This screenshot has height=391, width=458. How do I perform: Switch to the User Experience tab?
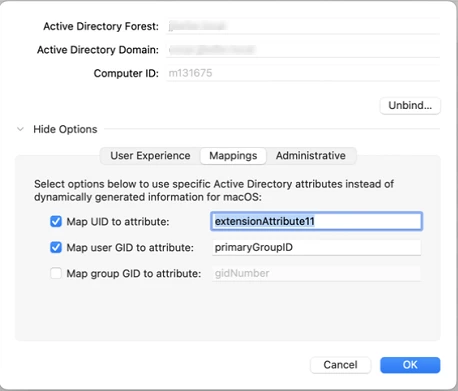[150, 156]
